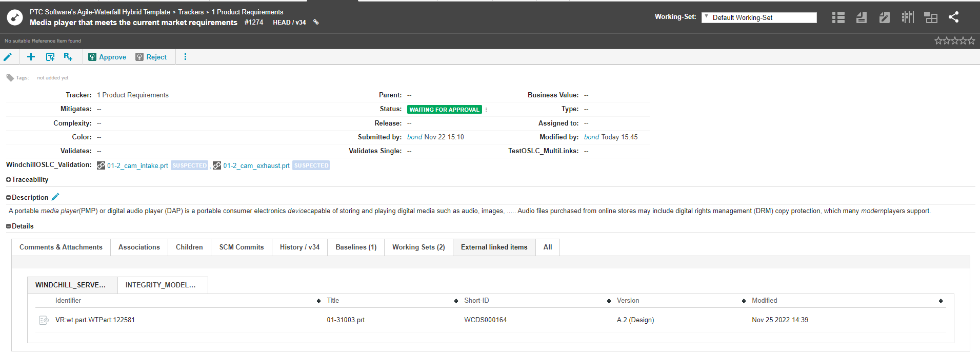Sort the table by the Title column arrows
The height and width of the screenshot is (355, 980).
pyautogui.click(x=456, y=301)
